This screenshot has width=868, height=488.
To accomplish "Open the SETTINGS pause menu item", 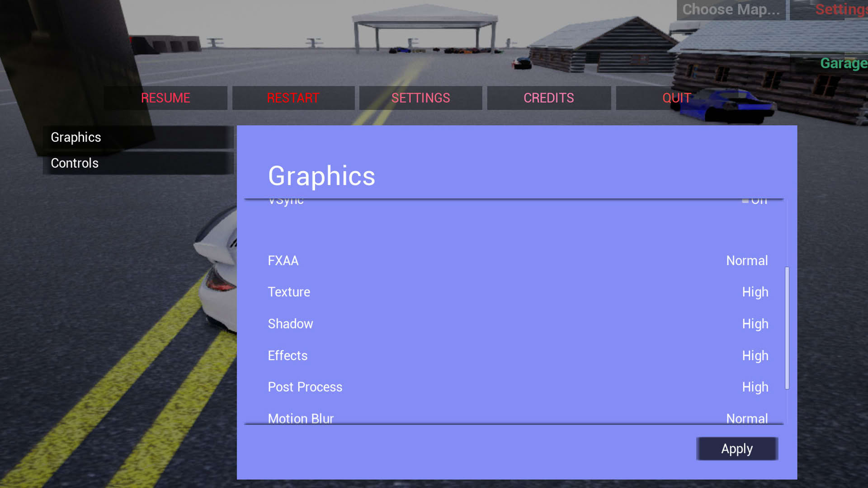I will (x=421, y=98).
